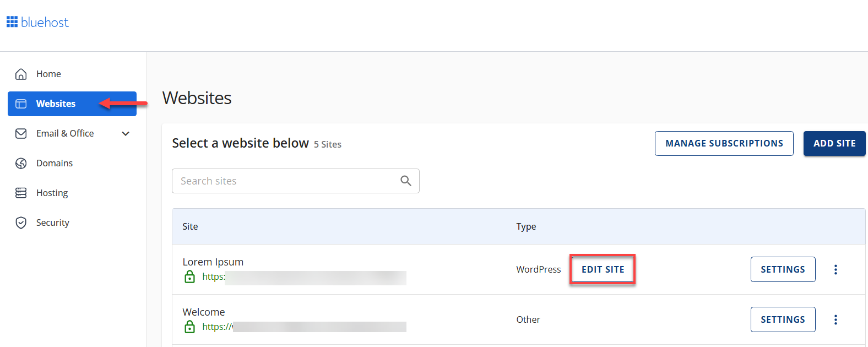Click the Bluehost grid logo icon
Viewport: 868px width, 347px height.
pyautogui.click(x=12, y=22)
